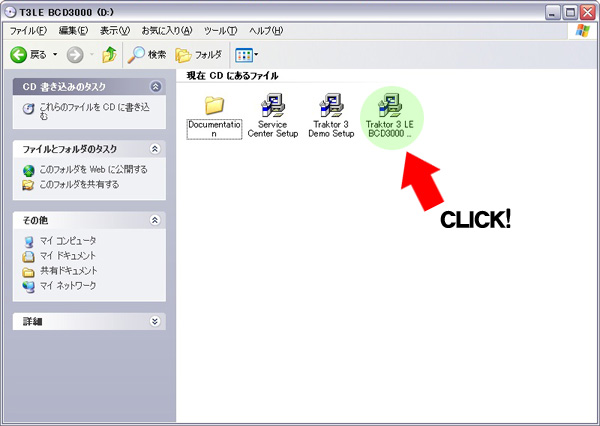The height and width of the screenshot is (426, 600).
Task: Click the Web publish globe icon
Action: [28, 170]
